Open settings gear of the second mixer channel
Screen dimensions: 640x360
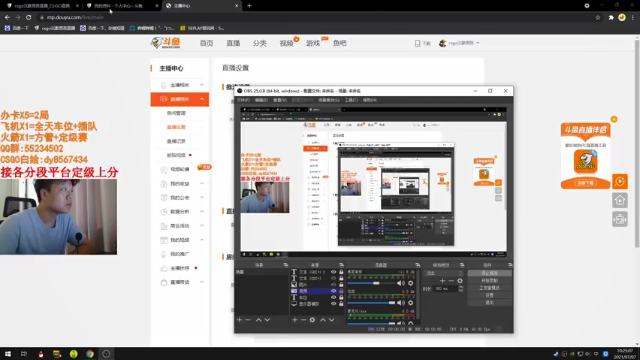pyautogui.click(x=411, y=302)
